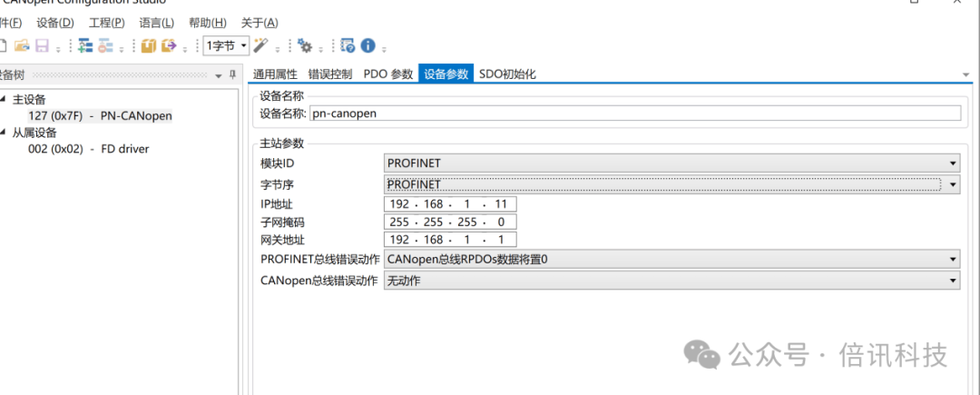Select the 设备参数 tab
The image size is (980, 395).
click(x=446, y=74)
